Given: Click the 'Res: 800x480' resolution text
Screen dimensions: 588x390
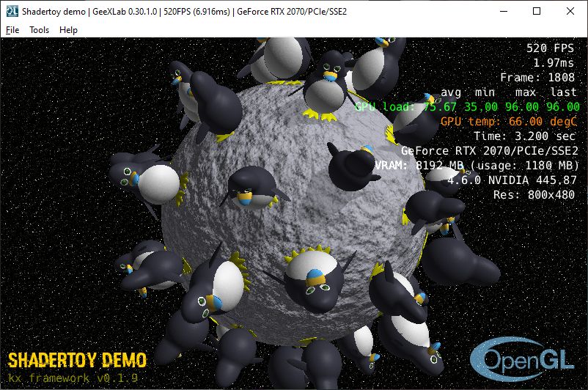Looking at the screenshot, I should click(x=534, y=195).
